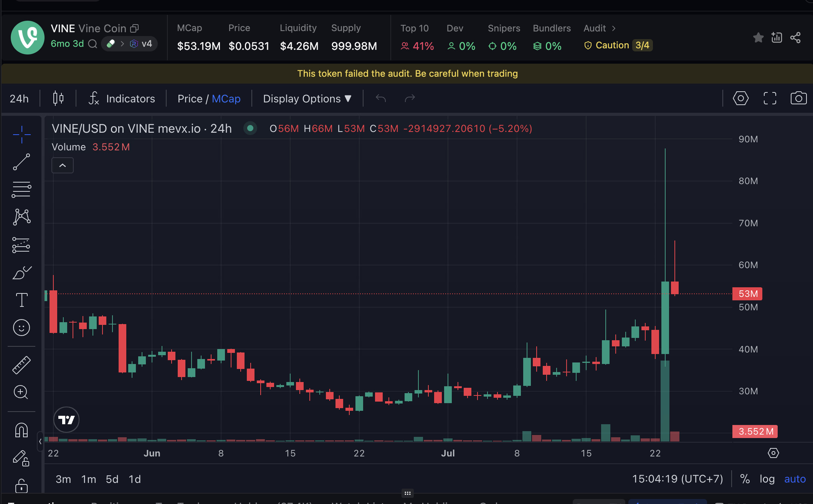Toggle log scale mode
813x504 pixels.
[767, 479]
